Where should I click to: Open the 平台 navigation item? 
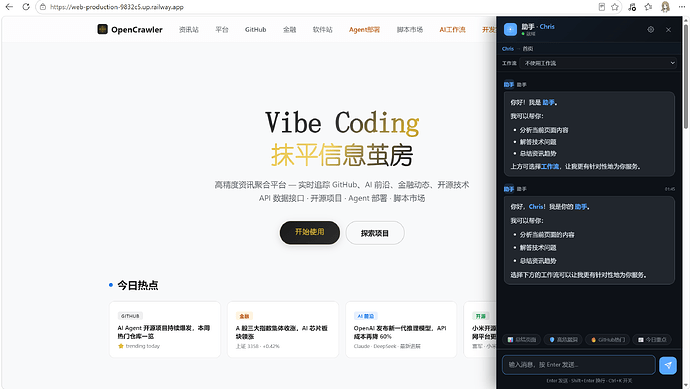(x=222, y=29)
